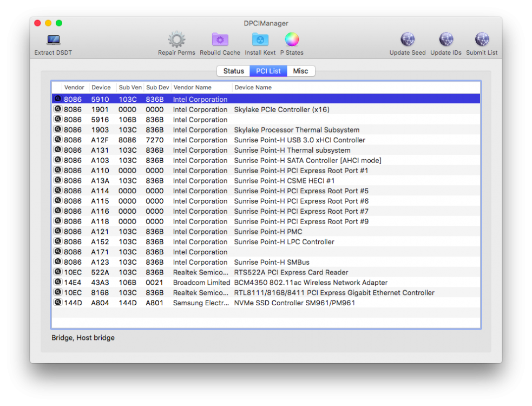Click magnifier icon on device A13A row
Image resolution: width=532 pixels, height=406 pixels.
pos(58,180)
